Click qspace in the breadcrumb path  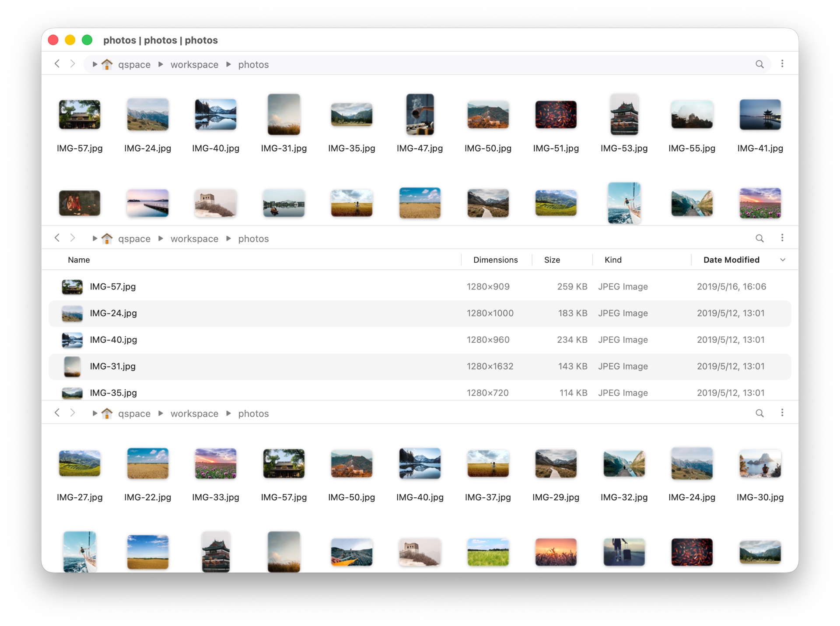134,64
